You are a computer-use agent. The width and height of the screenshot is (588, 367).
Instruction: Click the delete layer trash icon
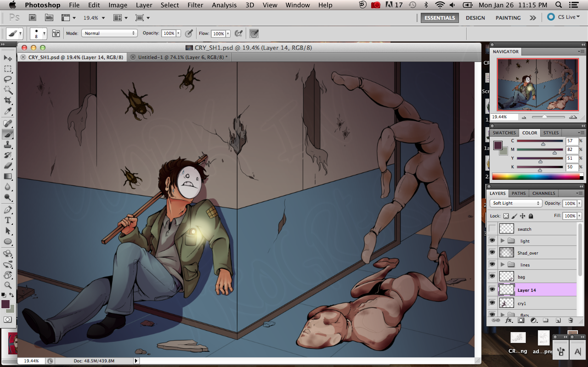click(x=571, y=320)
